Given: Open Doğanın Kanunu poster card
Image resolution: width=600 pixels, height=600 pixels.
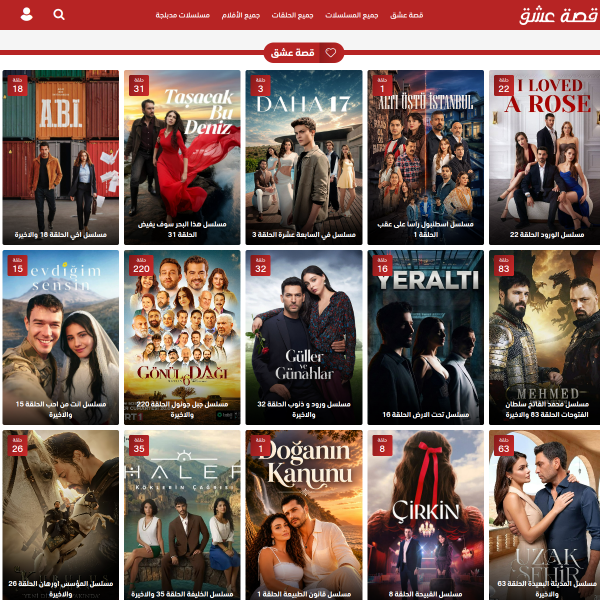Looking at the screenshot, I should coord(304,515).
